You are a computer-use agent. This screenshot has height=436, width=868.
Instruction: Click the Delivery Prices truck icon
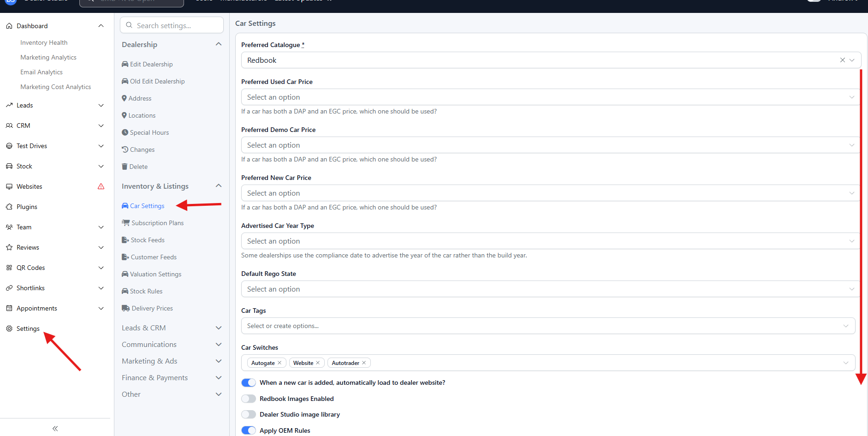pos(125,308)
